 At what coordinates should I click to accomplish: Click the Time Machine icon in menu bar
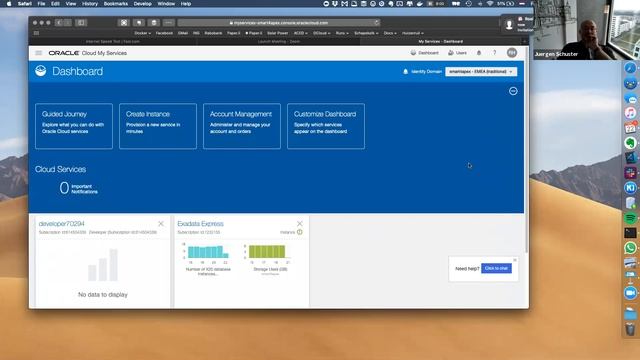pos(469,4)
